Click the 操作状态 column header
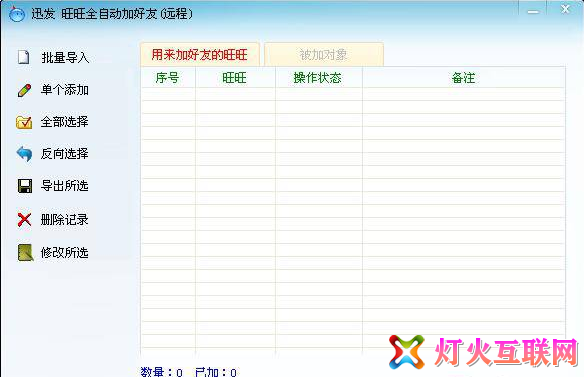Screen dimensions: 584x377 [318, 78]
